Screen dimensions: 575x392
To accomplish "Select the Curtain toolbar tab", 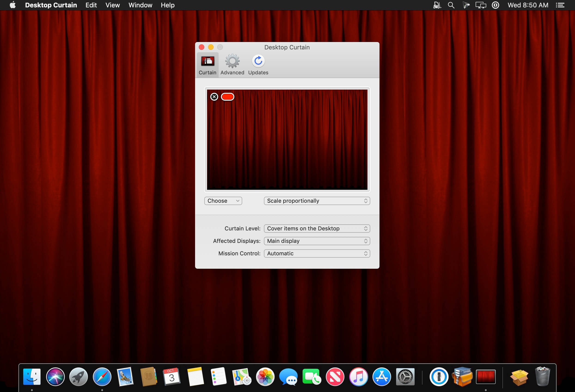I will click(207, 64).
